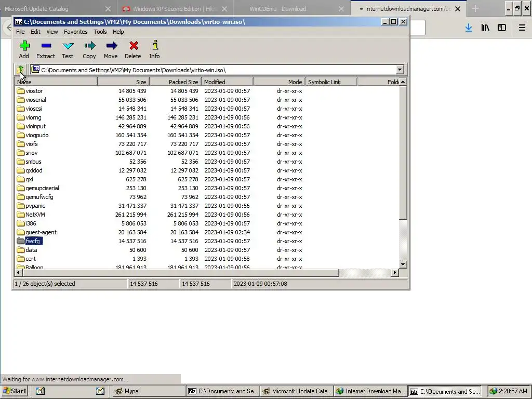
Task: Sort by the Modified column header
Action: (228, 82)
